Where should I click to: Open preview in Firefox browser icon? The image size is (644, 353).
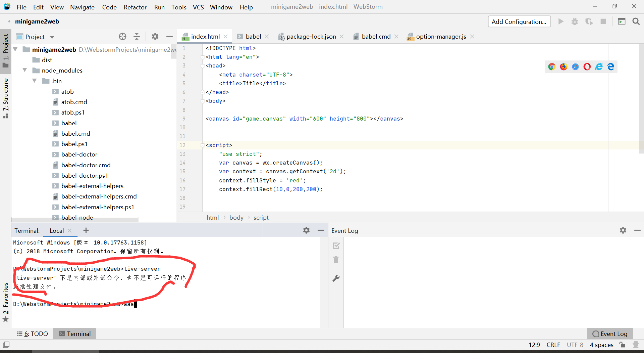[563, 67]
